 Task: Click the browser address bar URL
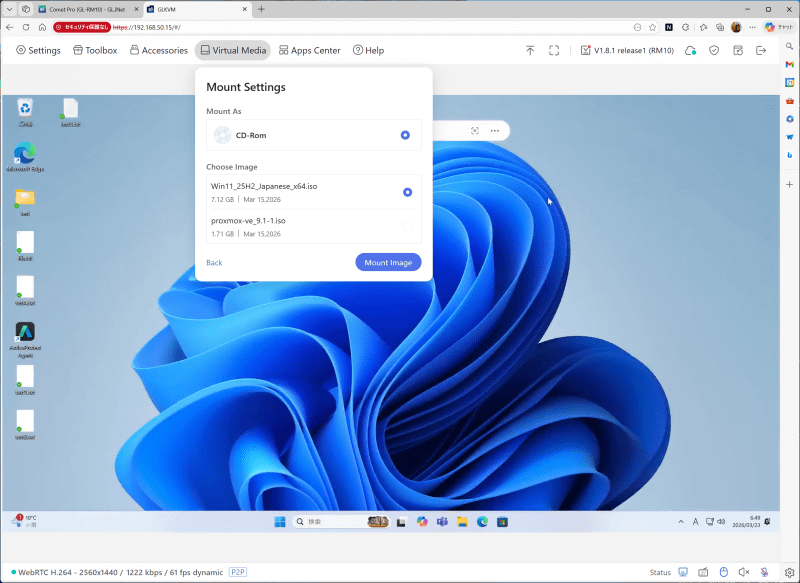147,28
